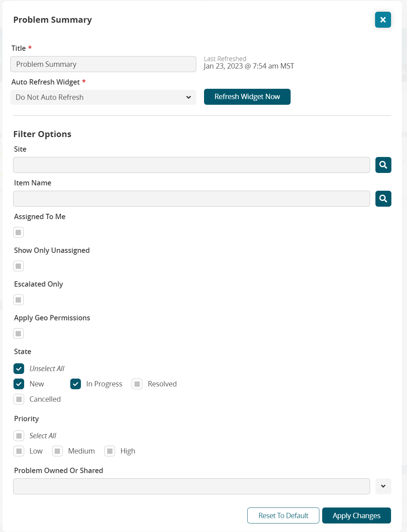This screenshot has height=532, width=407.
Task: Close the Problem Summary dialog
Action: (383, 20)
